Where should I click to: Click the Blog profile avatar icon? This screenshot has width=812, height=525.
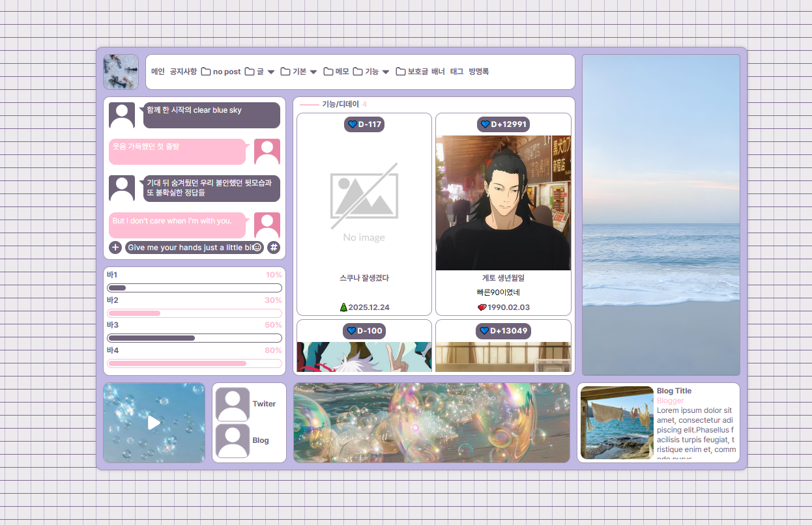233,441
